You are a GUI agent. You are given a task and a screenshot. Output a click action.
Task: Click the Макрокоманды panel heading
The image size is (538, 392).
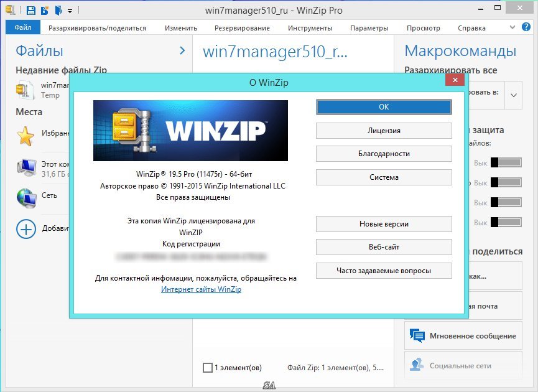point(460,51)
